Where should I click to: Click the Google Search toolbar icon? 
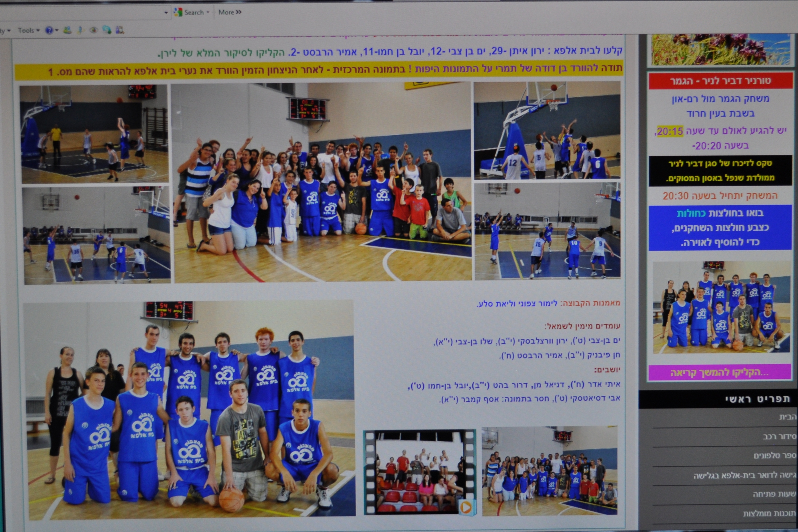[179, 13]
